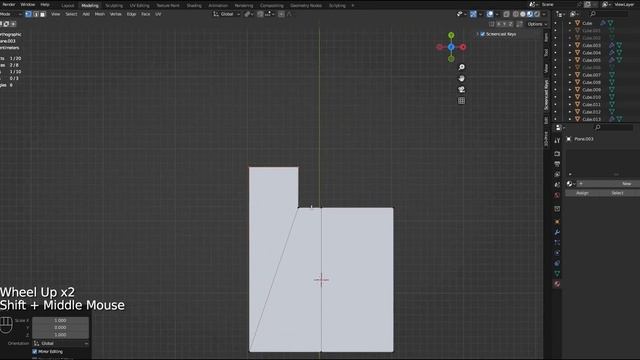Open the Mesh menu
The image size is (640, 360).
(100, 14)
